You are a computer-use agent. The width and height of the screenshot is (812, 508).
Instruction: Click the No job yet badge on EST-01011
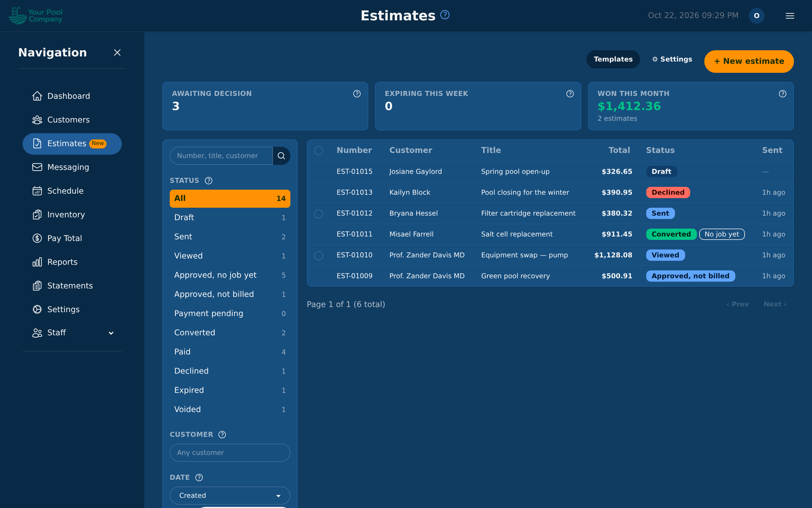(722, 234)
